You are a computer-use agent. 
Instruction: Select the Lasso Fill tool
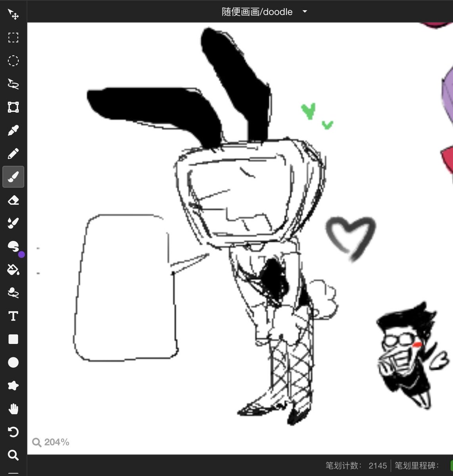[x=13, y=293]
